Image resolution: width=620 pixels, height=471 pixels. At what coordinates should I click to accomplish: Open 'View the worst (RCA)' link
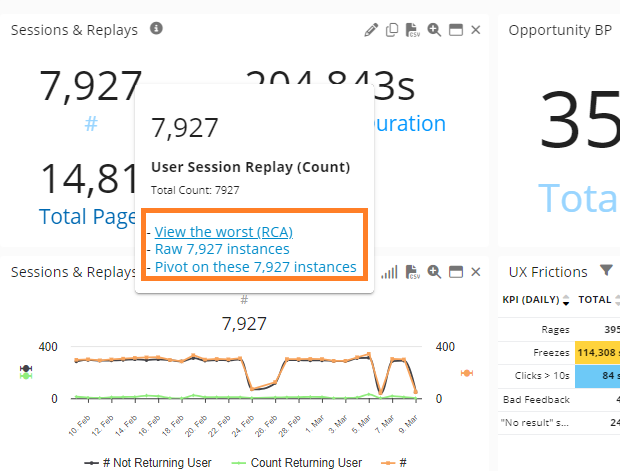point(223,232)
